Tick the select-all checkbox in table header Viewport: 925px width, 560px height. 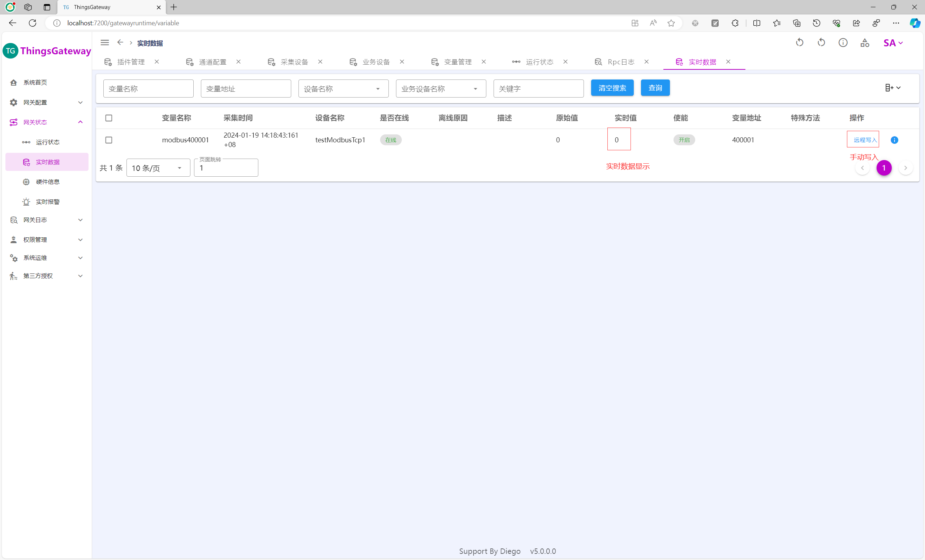[109, 118]
